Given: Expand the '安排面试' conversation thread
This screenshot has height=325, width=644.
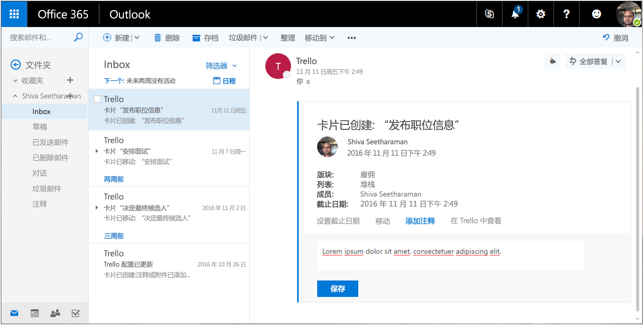Looking at the screenshot, I should 97,151.
